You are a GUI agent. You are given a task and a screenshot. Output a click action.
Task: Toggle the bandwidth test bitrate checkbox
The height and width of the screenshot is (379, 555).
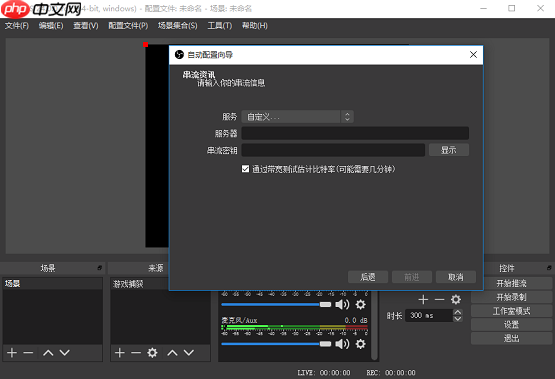[245, 169]
